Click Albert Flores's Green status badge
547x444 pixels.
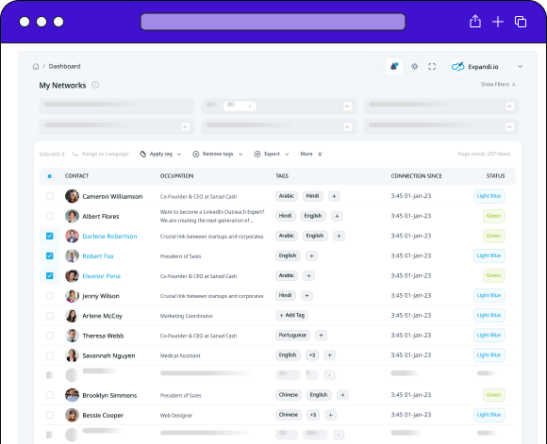click(494, 216)
